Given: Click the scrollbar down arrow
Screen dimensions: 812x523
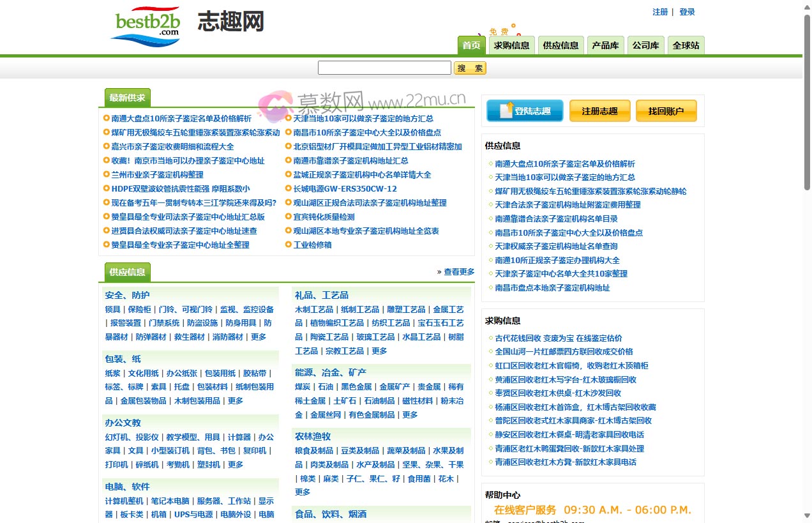Looking at the screenshot, I should tap(806, 517).
